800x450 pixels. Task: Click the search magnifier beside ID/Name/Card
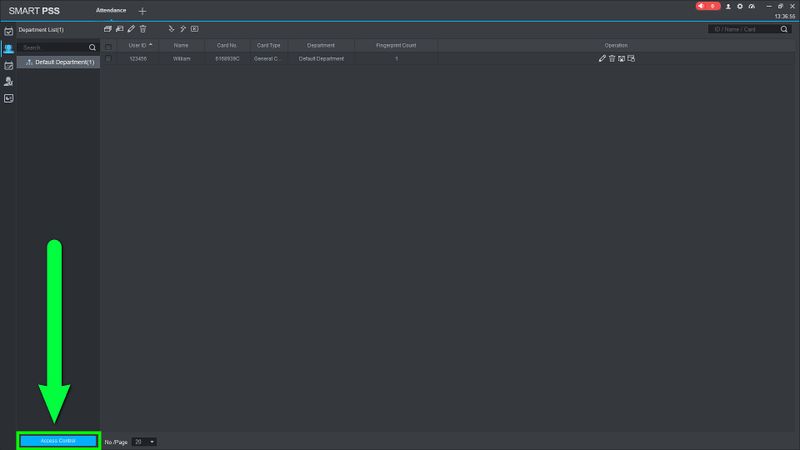click(784, 29)
